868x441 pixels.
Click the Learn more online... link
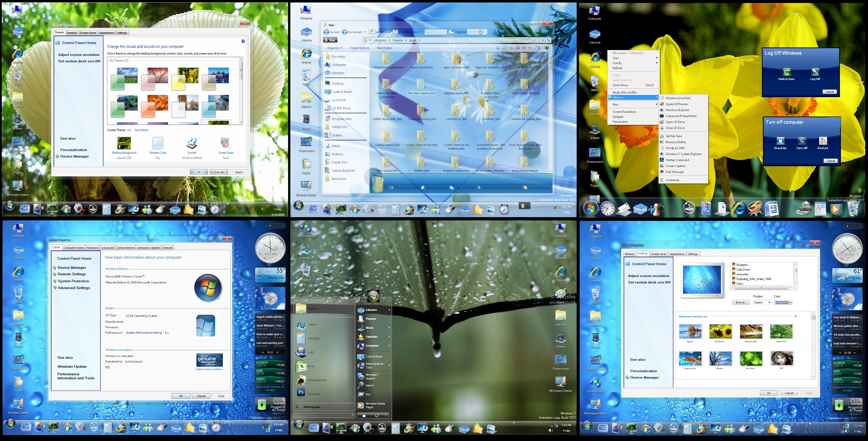(x=210, y=369)
